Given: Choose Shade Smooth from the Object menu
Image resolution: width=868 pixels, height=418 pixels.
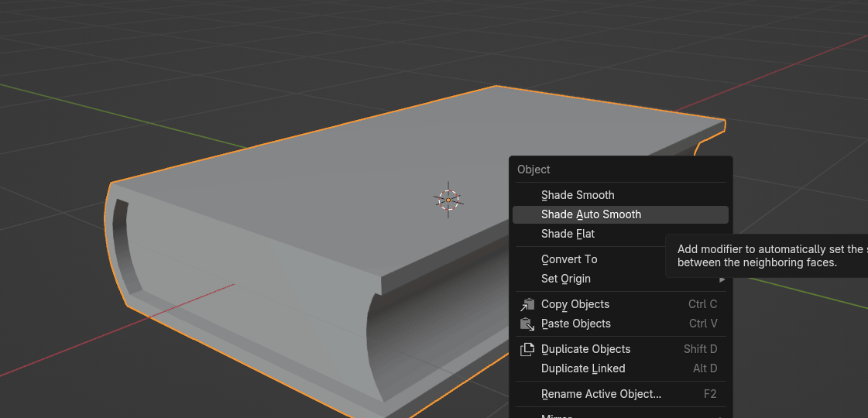Looking at the screenshot, I should (578, 195).
